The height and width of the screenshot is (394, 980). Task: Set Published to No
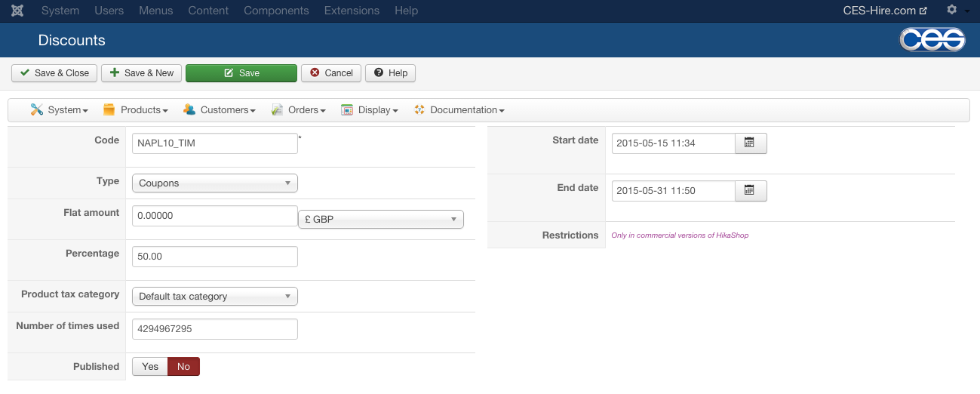coord(183,367)
